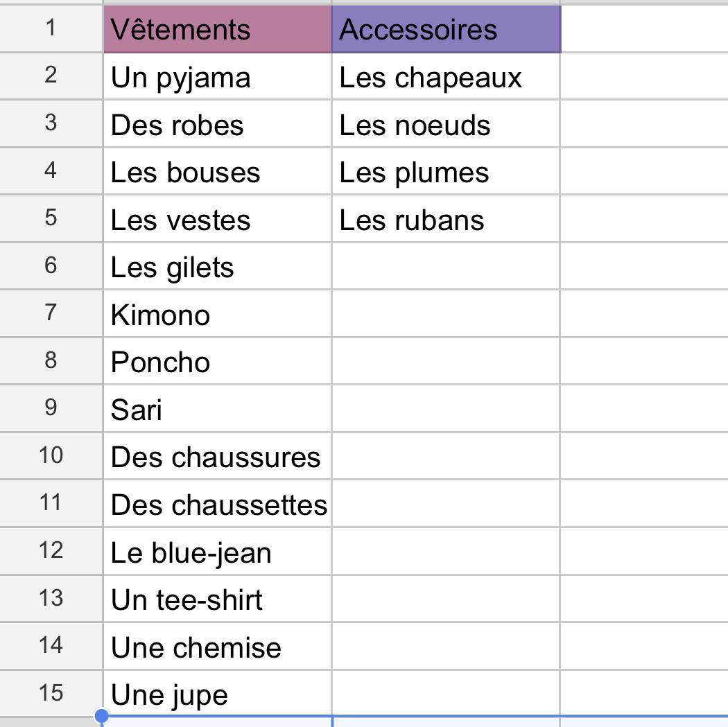
Task: Select the Accessoires header cell
Action: pyautogui.click(x=447, y=29)
